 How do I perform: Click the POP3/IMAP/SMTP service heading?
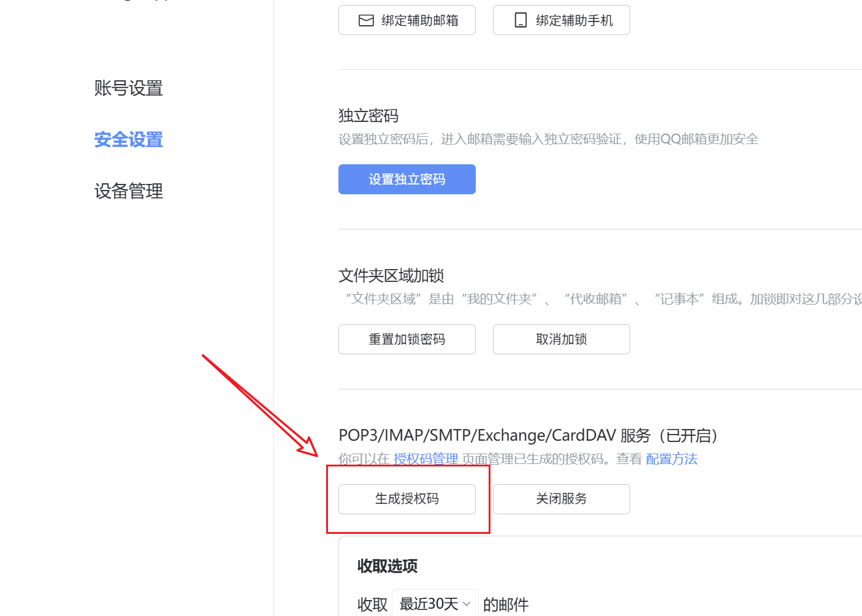527,436
